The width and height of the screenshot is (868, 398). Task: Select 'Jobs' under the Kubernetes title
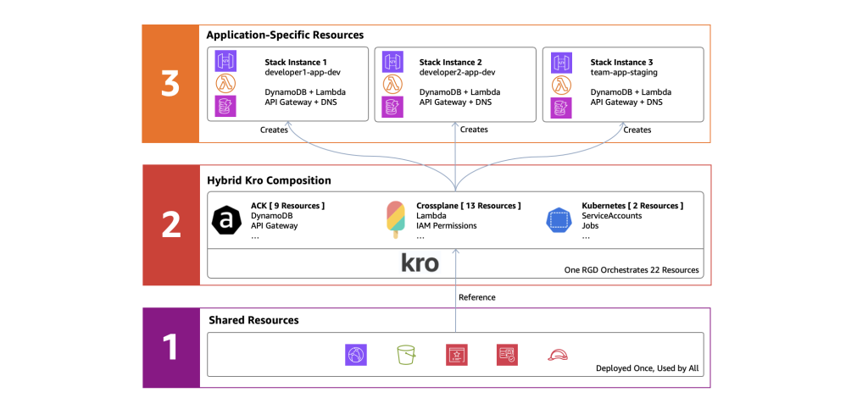click(x=590, y=225)
